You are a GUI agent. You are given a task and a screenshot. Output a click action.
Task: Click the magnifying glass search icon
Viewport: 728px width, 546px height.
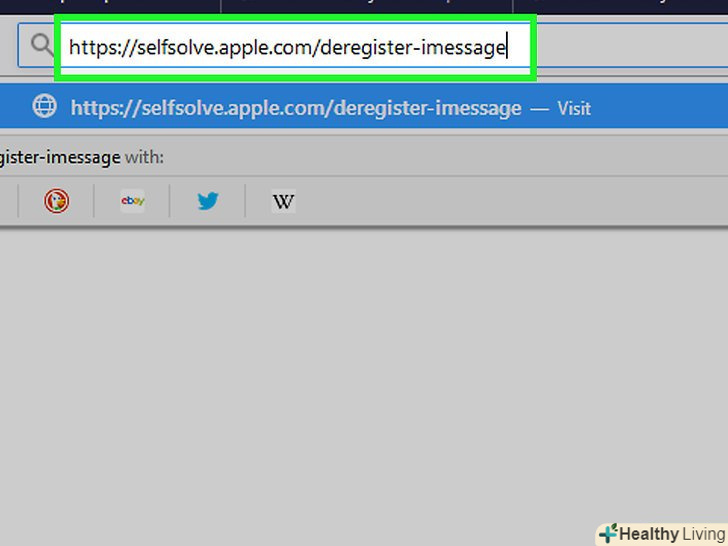click(x=43, y=46)
